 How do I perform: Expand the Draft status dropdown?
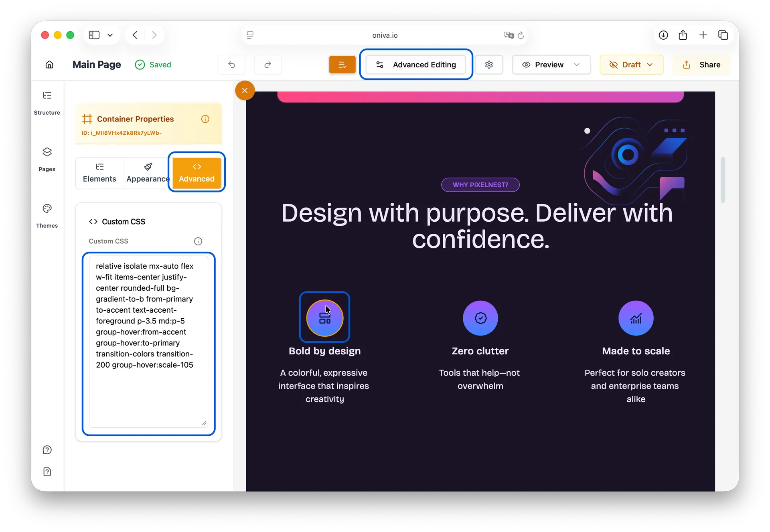pyautogui.click(x=631, y=65)
